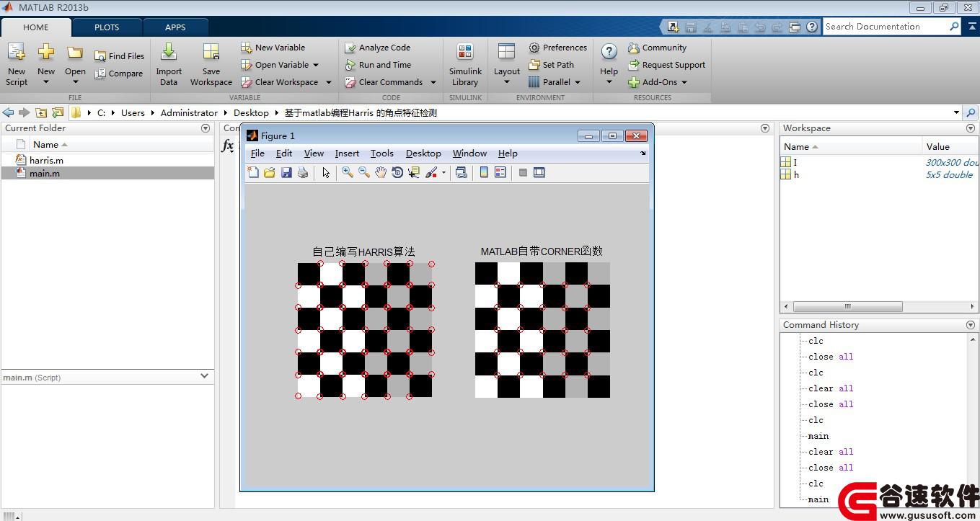Expand the Add-Ons dropdown
The height and width of the screenshot is (521, 980).
click(x=684, y=82)
